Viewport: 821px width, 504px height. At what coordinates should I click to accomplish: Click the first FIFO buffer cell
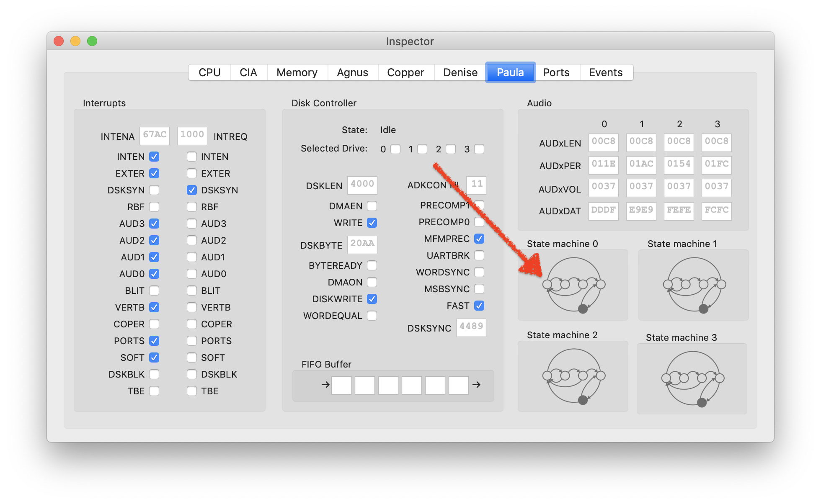click(x=341, y=385)
